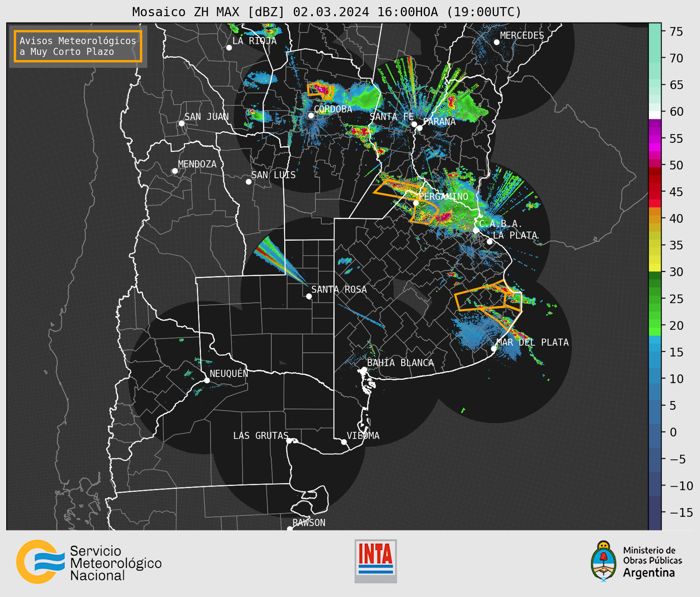Click the CÓRDOBA city label
This screenshot has width=700, height=597.
pyautogui.click(x=333, y=109)
